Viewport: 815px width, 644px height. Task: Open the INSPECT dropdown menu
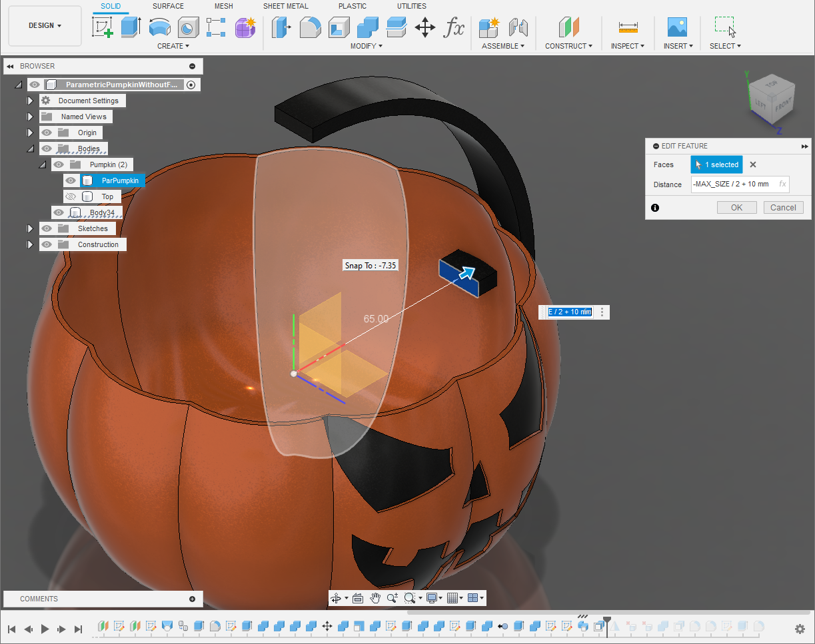628,46
